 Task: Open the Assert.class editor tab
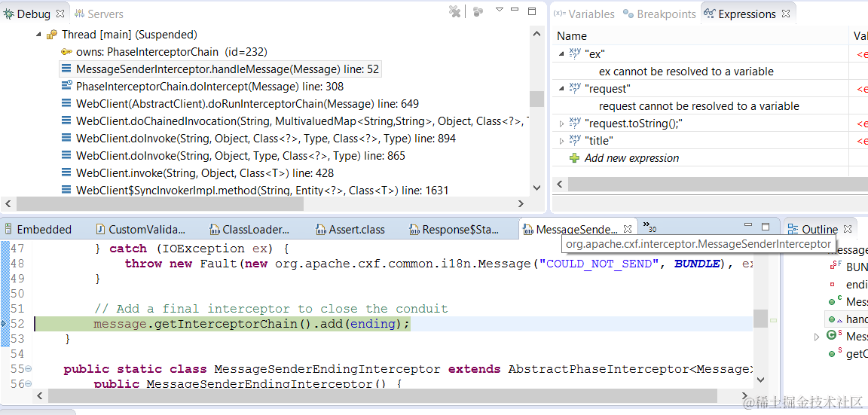click(x=350, y=229)
